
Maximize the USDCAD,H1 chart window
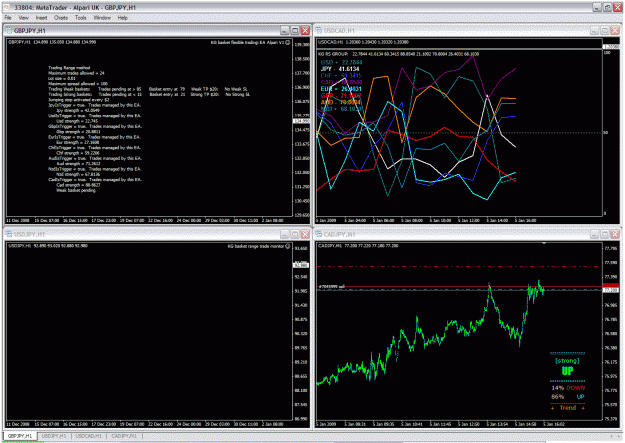(605, 30)
